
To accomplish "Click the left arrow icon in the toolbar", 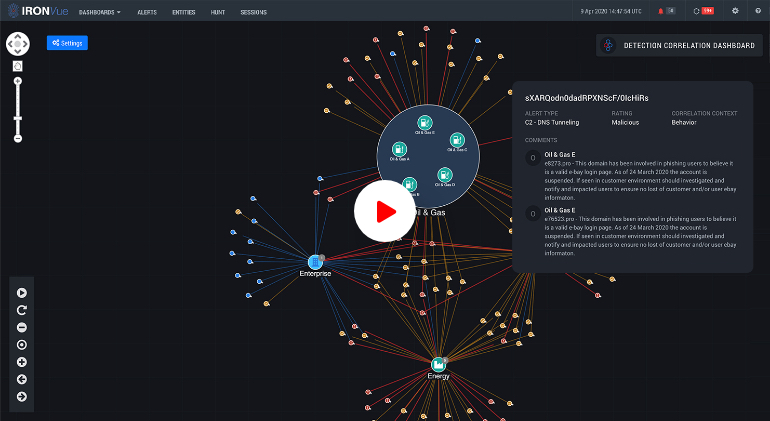I will point(22,379).
